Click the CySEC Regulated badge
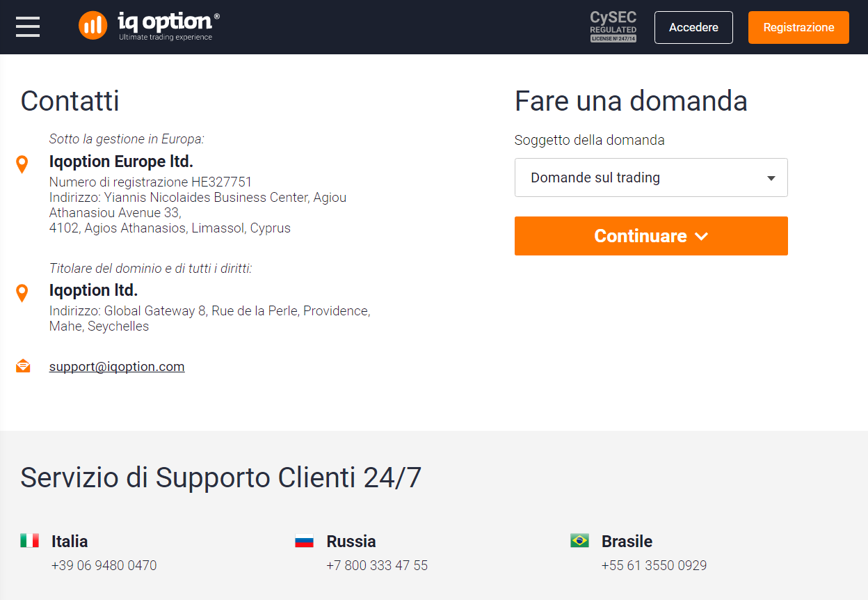This screenshot has height=600, width=868. coord(613,27)
